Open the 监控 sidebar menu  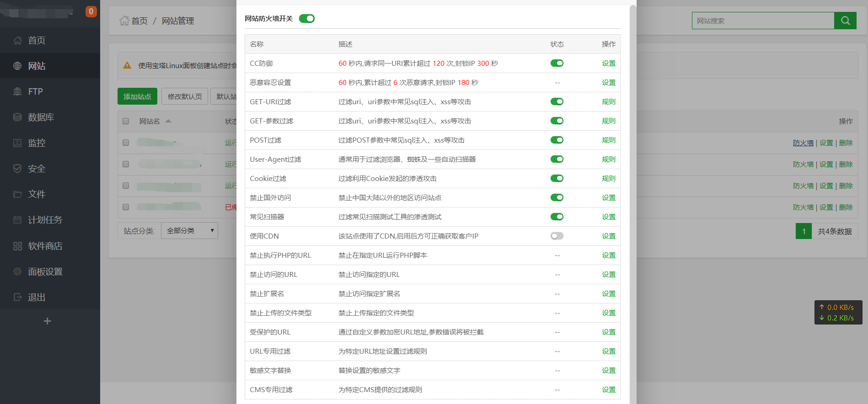[50, 143]
